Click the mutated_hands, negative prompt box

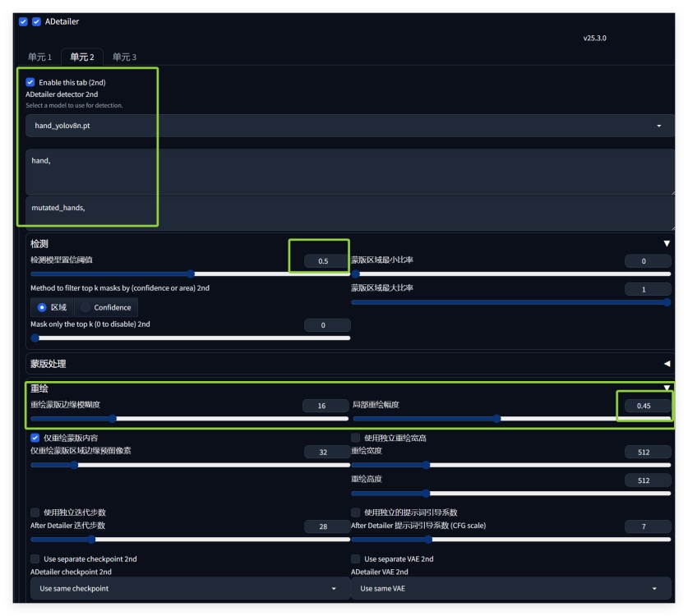[x=349, y=213]
